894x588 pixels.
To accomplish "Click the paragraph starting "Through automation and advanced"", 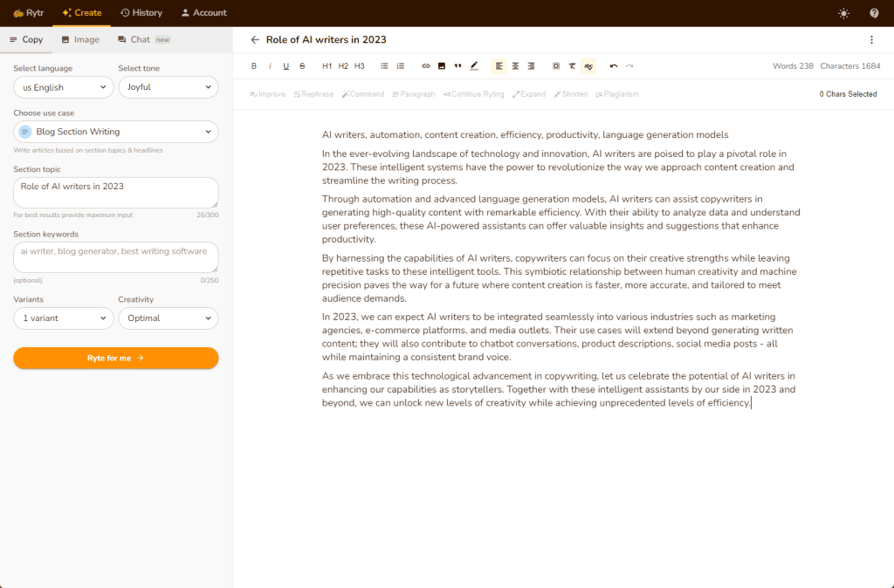I will (561, 219).
